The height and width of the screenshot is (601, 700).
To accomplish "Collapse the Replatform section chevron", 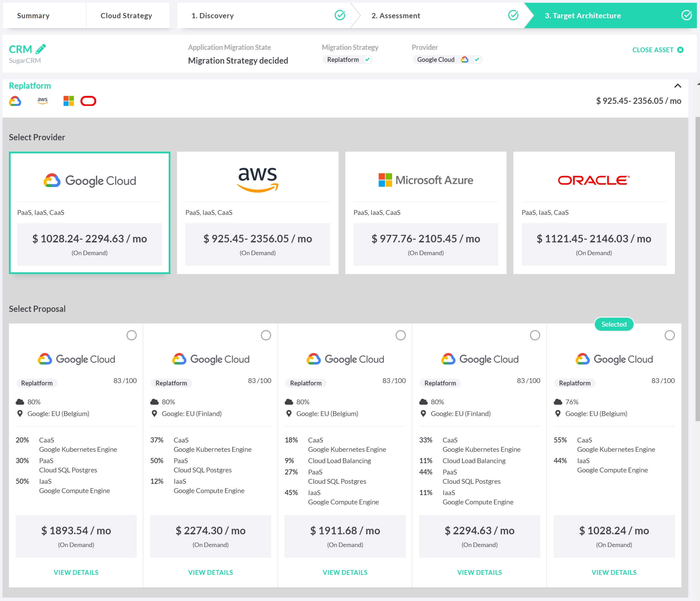I will [x=678, y=86].
